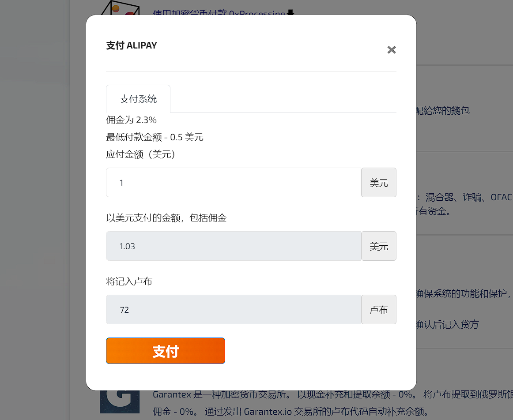Click the 应付金额（美元）label

(x=141, y=154)
